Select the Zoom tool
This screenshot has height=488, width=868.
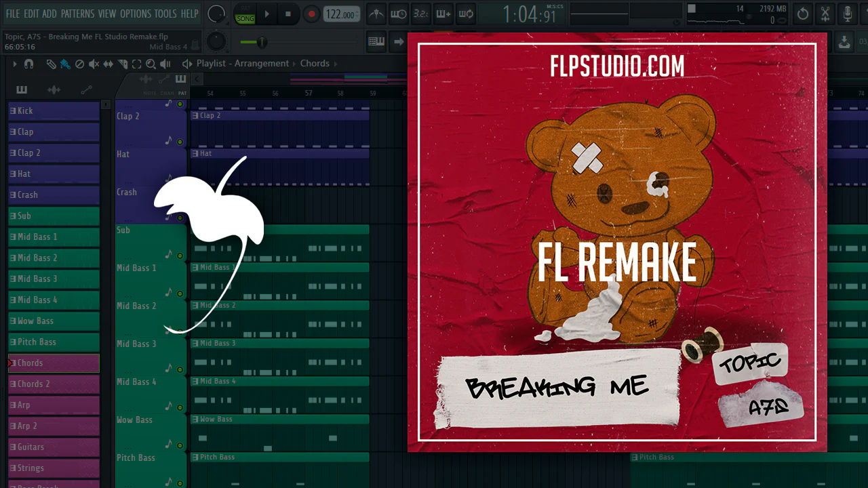coord(151,64)
